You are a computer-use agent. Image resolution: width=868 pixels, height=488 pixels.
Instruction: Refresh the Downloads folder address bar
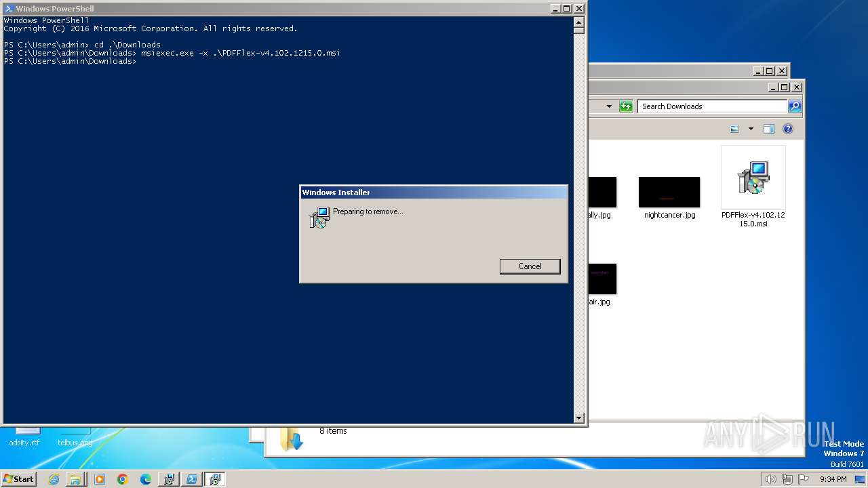click(626, 106)
